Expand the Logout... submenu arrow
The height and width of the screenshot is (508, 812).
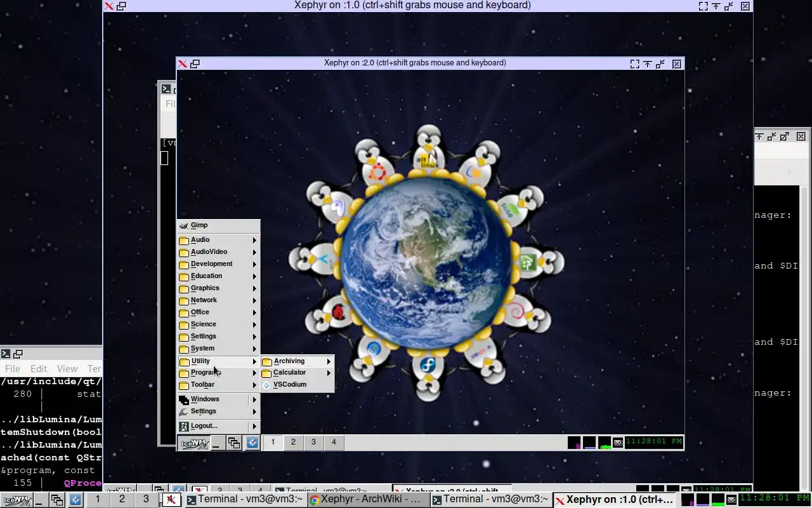[254, 426]
